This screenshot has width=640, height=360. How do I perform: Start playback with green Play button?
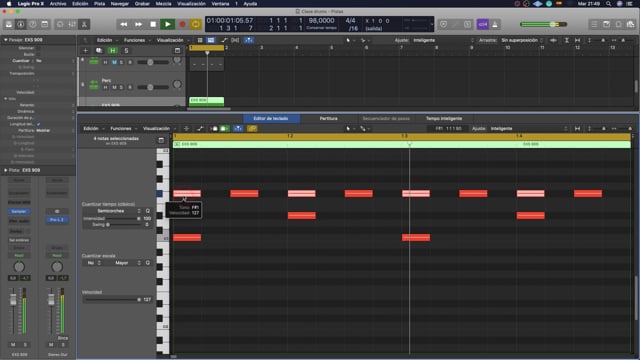(167, 24)
